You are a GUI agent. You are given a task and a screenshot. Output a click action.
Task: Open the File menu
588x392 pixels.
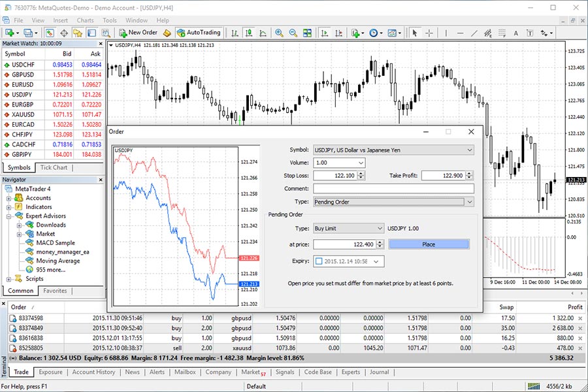point(18,20)
